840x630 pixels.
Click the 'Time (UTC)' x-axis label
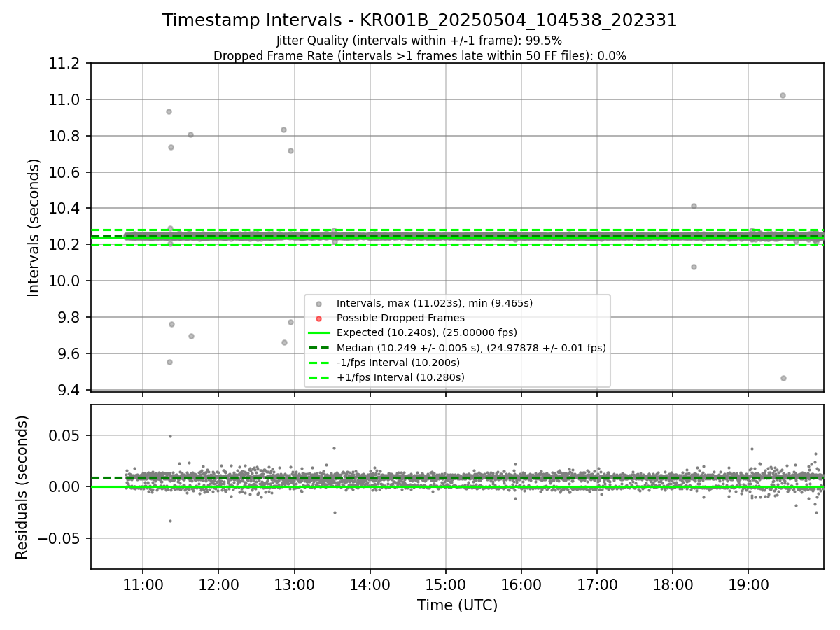tap(458, 605)
